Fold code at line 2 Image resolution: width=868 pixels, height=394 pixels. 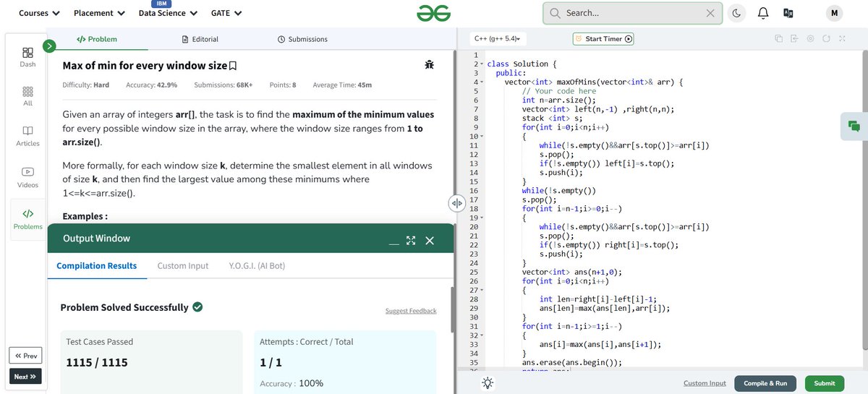[482, 64]
